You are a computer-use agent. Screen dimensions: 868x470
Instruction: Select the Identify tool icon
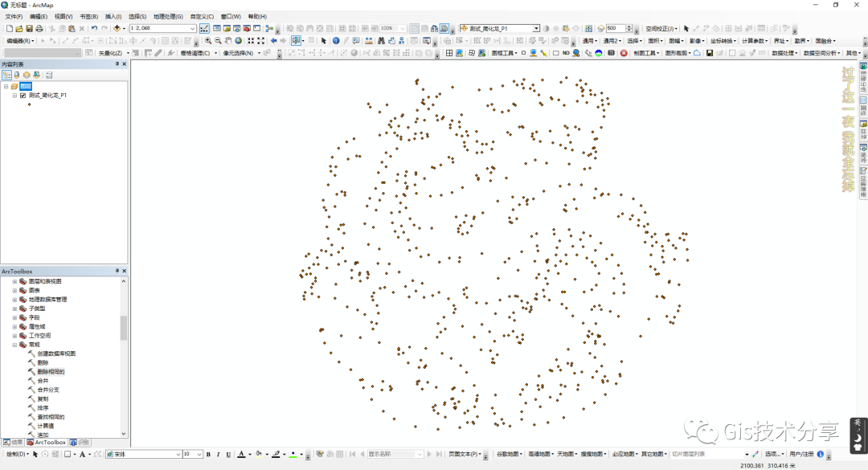pos(335,40)
